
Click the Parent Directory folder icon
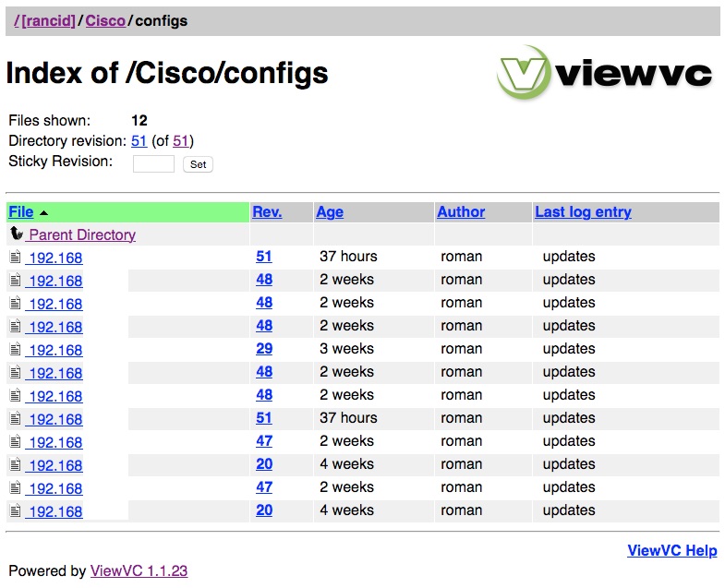(x=16, y=234)
